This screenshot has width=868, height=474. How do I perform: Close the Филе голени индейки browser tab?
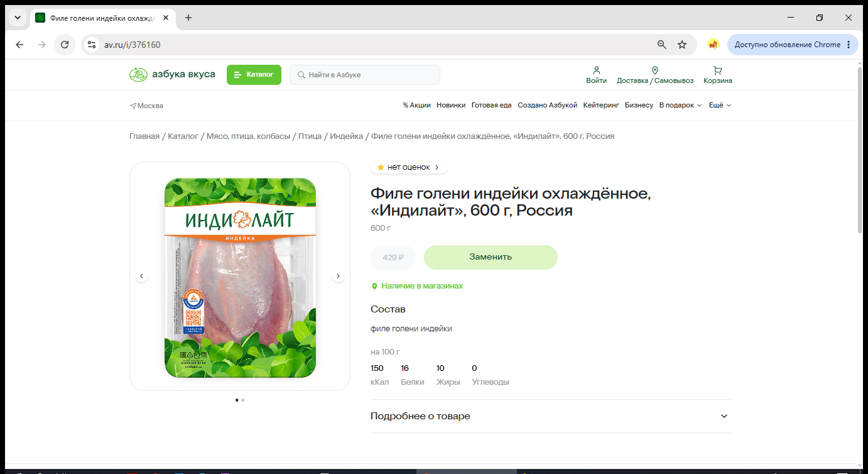[166, 18]
